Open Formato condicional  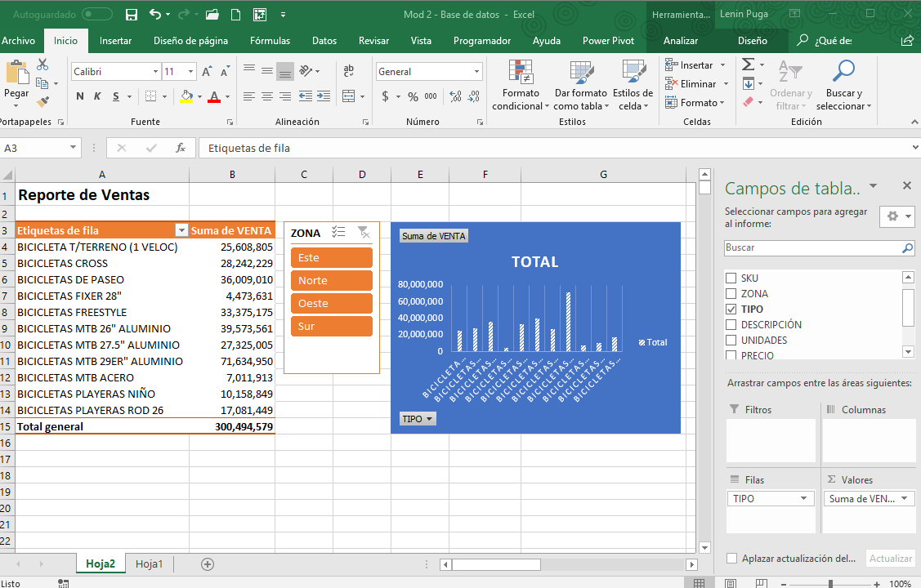coord(521,85)
